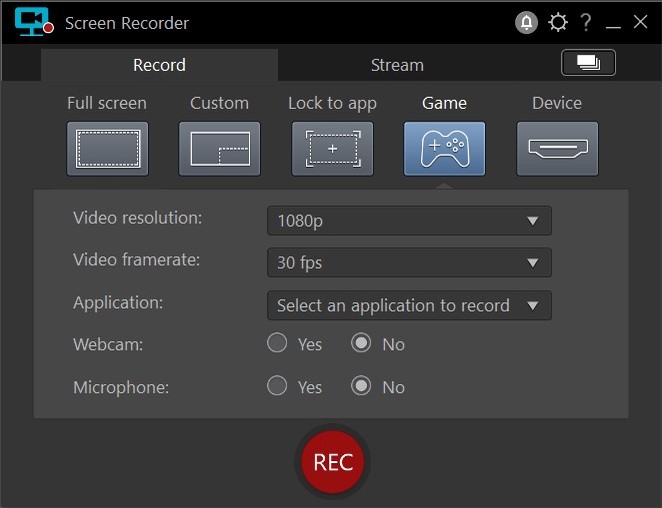Select the Full screen capture mode icon
Image resolution: width=662 pixels, height=508 pixels.
tap(108, 149)
